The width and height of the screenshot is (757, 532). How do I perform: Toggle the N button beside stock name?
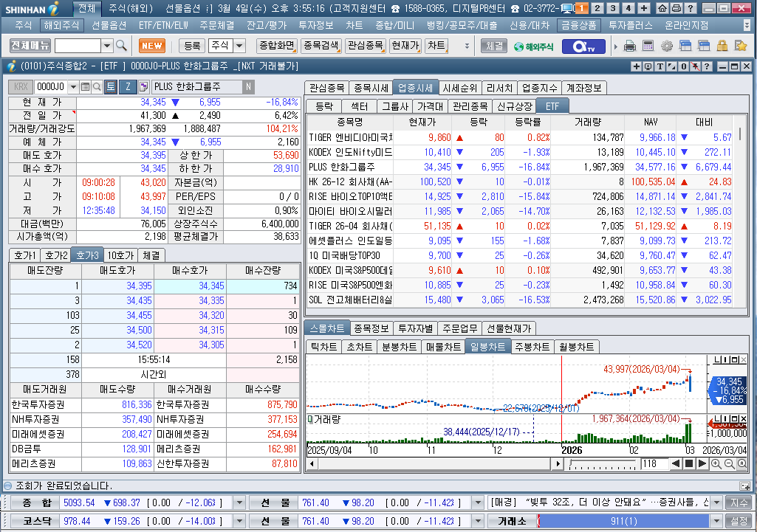pyautogui.click(x=248, y=87)
